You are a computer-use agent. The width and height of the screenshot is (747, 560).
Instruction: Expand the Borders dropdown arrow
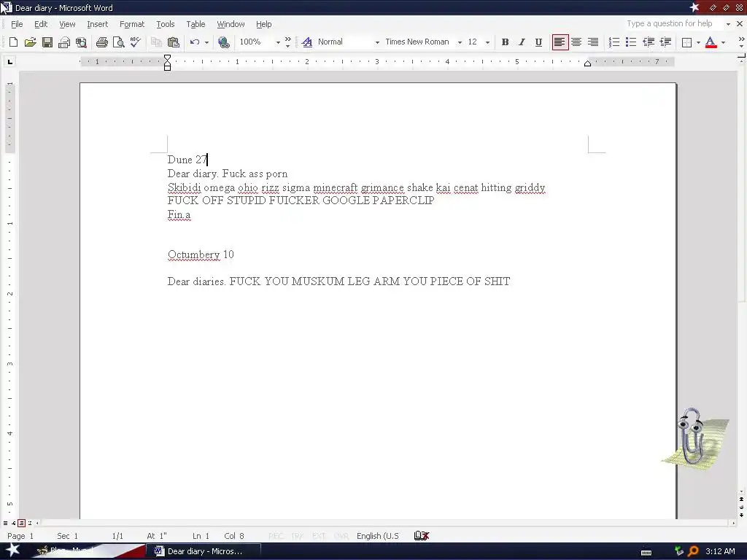pos(698,42)
